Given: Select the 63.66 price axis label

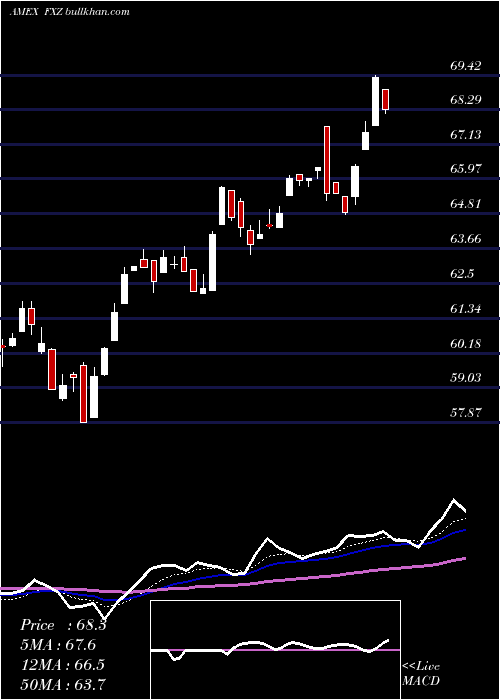Looking at the screenshot, I should 466,238.
